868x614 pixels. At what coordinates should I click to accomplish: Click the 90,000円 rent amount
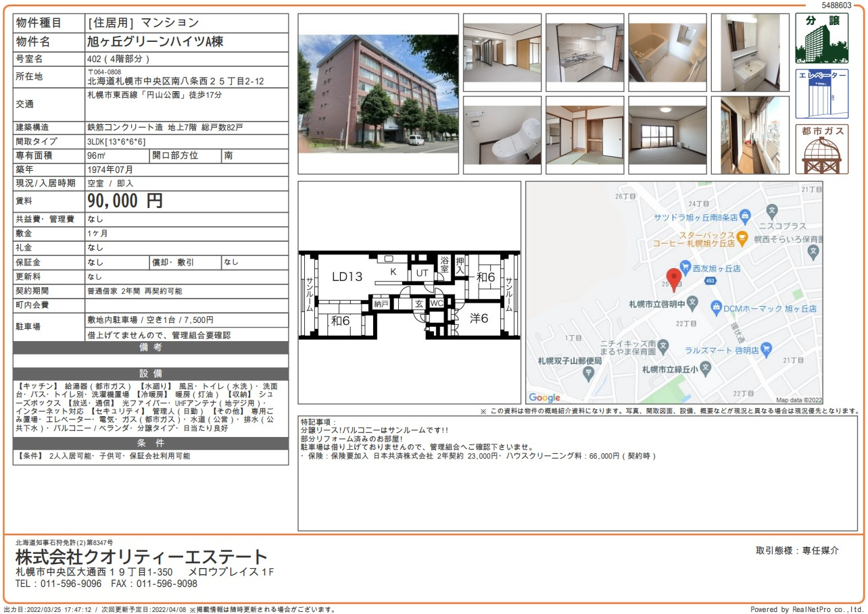(125, 201)
